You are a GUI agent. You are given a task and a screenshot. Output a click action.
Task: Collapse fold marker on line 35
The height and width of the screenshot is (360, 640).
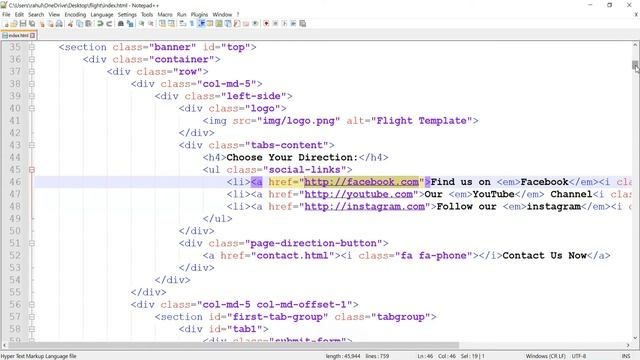(31, 47)
